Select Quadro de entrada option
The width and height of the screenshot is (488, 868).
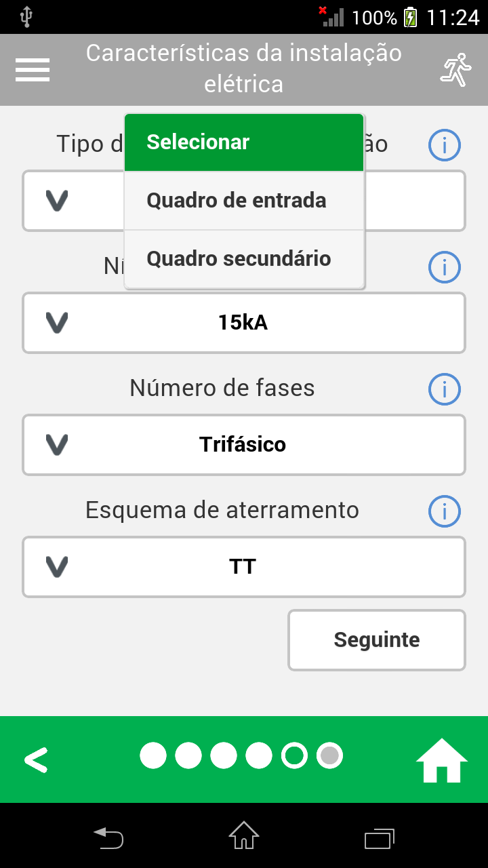tap(244, 201)
